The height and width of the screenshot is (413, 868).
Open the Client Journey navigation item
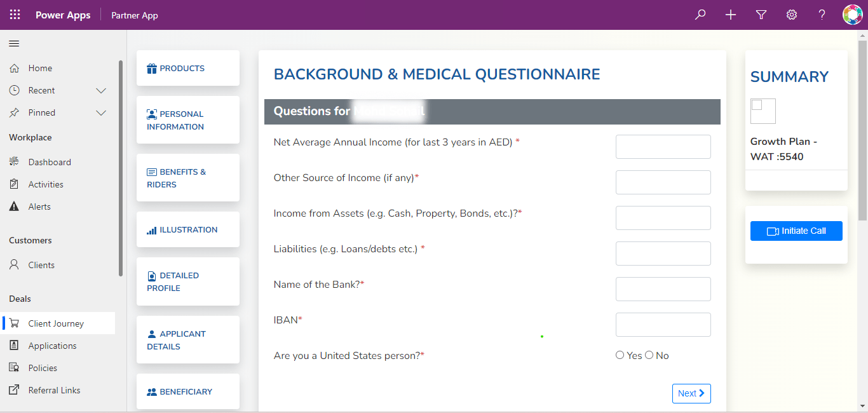[x=56, y=323]
